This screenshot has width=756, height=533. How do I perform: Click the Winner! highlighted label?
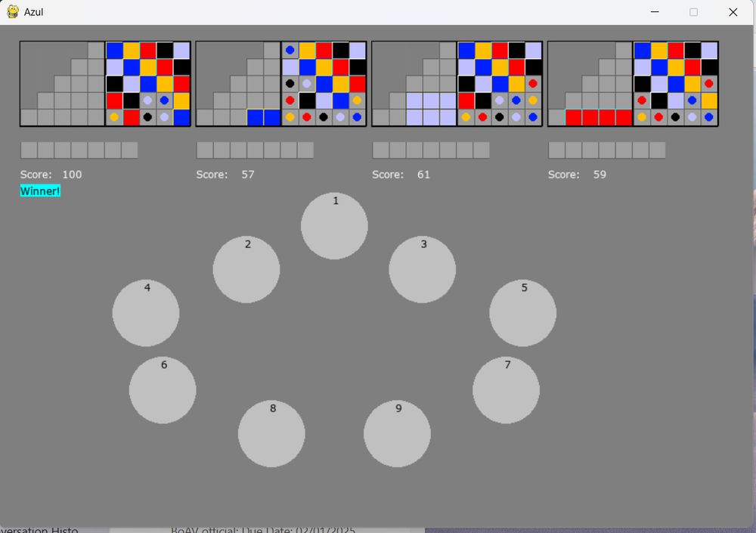click(x=39, y=191)
